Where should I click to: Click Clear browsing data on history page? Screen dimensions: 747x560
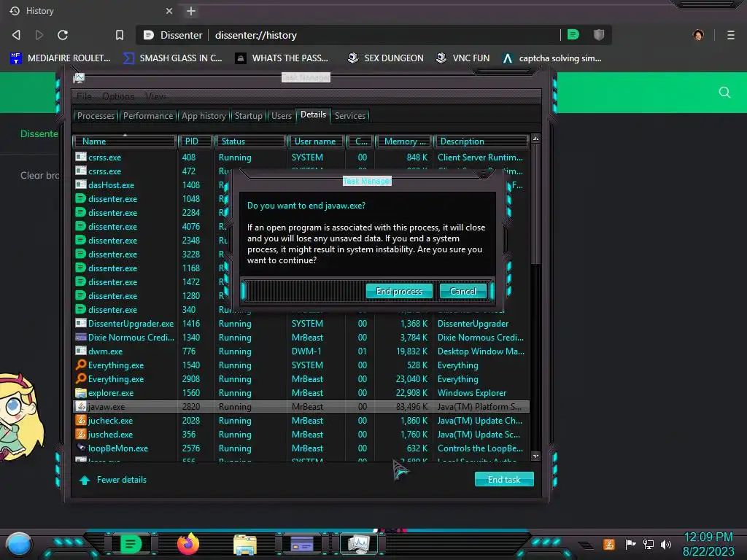39,175
